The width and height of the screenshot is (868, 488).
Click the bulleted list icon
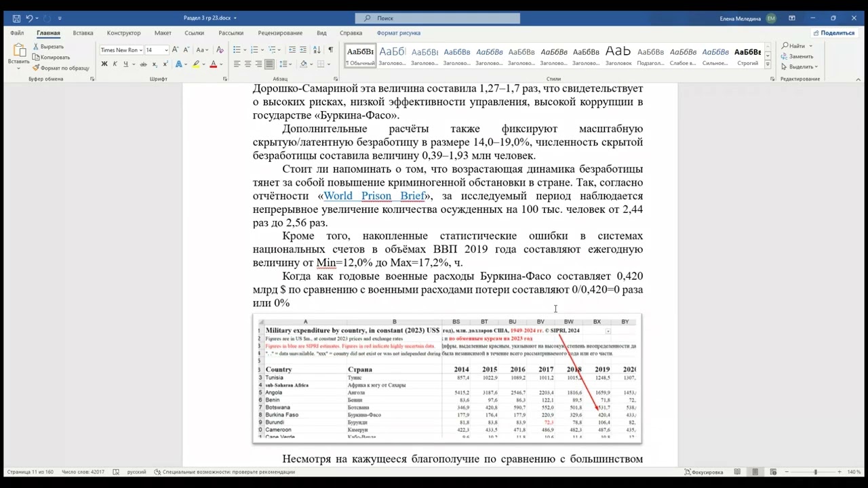(237, 49)
